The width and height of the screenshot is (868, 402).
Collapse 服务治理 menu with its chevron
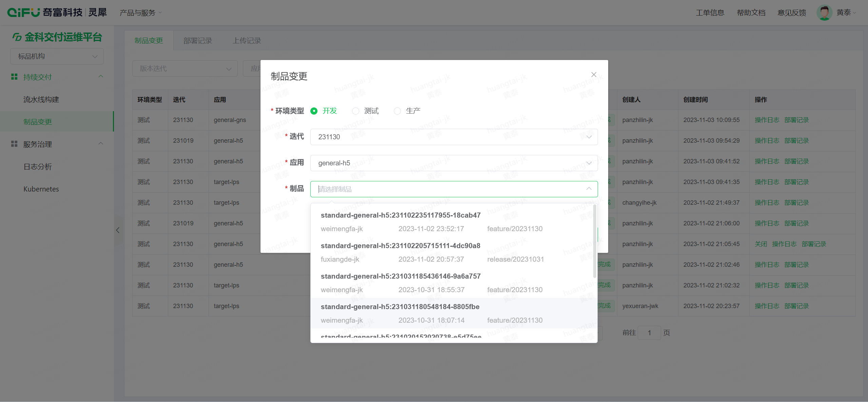coord(101,144)
